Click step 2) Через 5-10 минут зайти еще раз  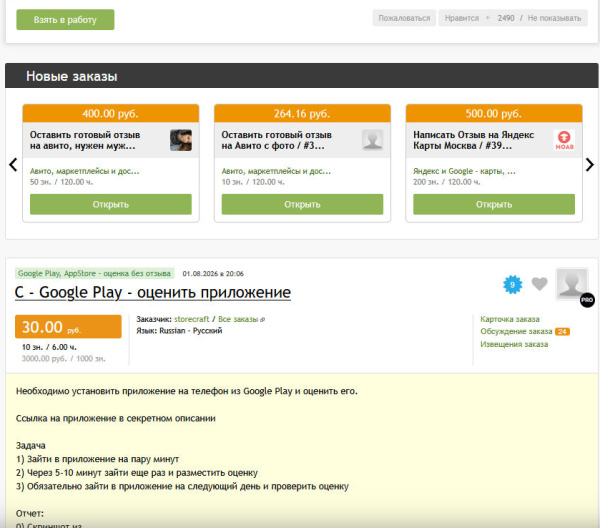[x=137, y=473]
